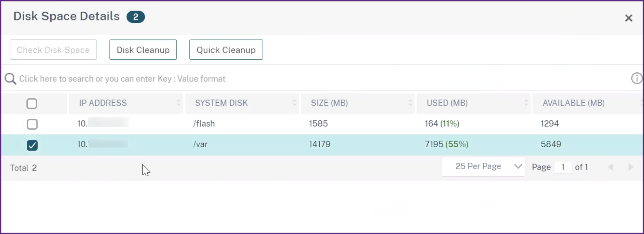
Task: Sort by IP ADDRESS column arrows
Action: click(x=178, y=103)
